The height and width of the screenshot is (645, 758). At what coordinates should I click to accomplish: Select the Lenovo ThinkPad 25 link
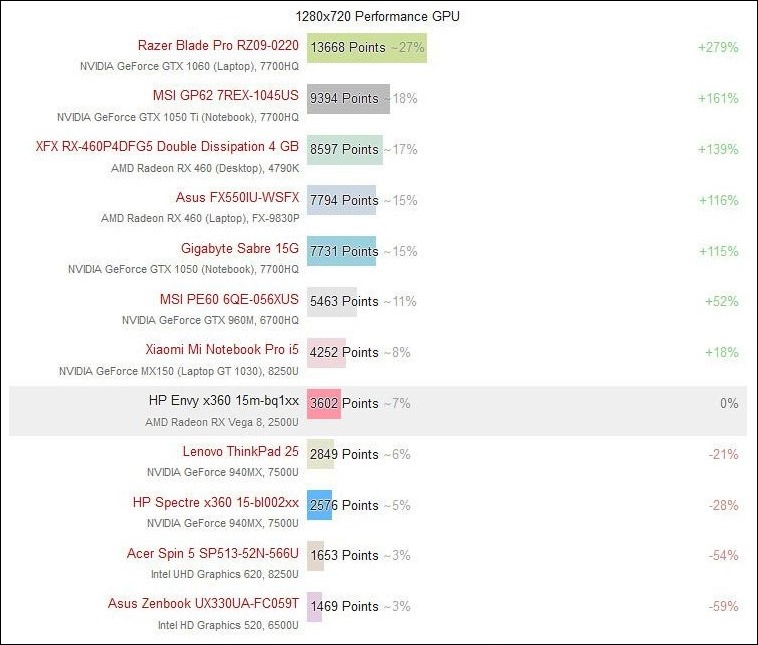tap(240, 452)
